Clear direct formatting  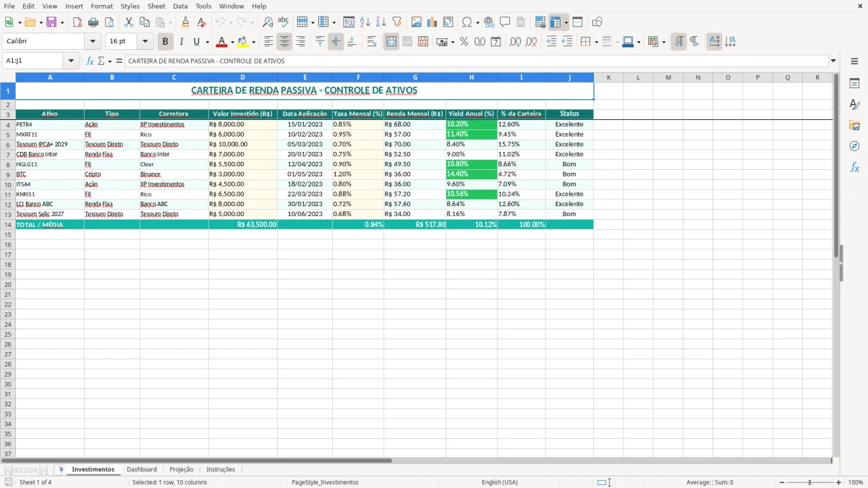pyautogui.click(x=201, y=22)
